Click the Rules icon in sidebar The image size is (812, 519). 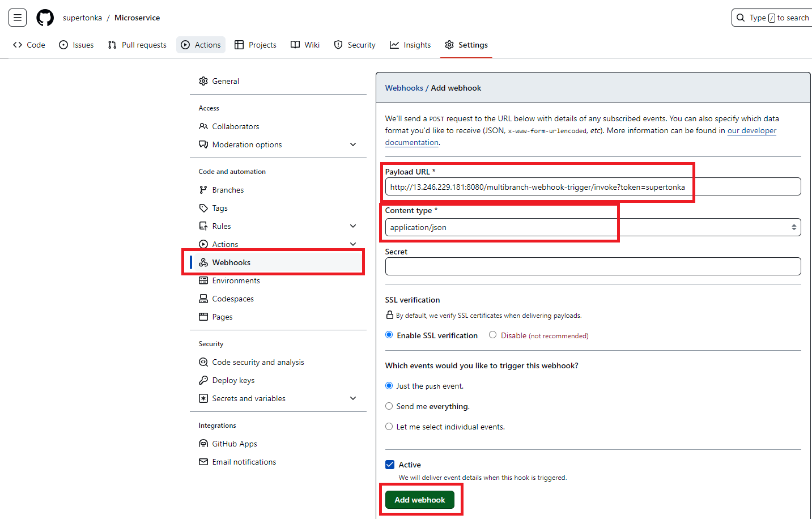pyautogui.click(x=203, y=226)
